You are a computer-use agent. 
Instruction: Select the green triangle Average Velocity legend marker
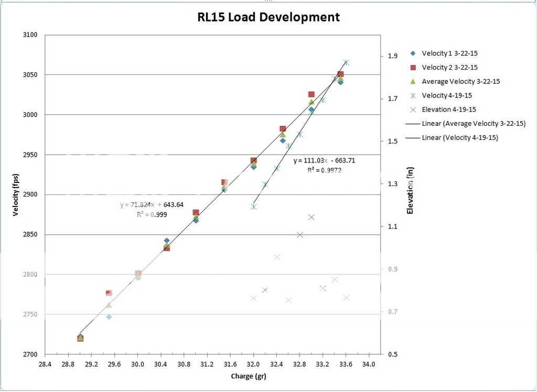point(413,81)
